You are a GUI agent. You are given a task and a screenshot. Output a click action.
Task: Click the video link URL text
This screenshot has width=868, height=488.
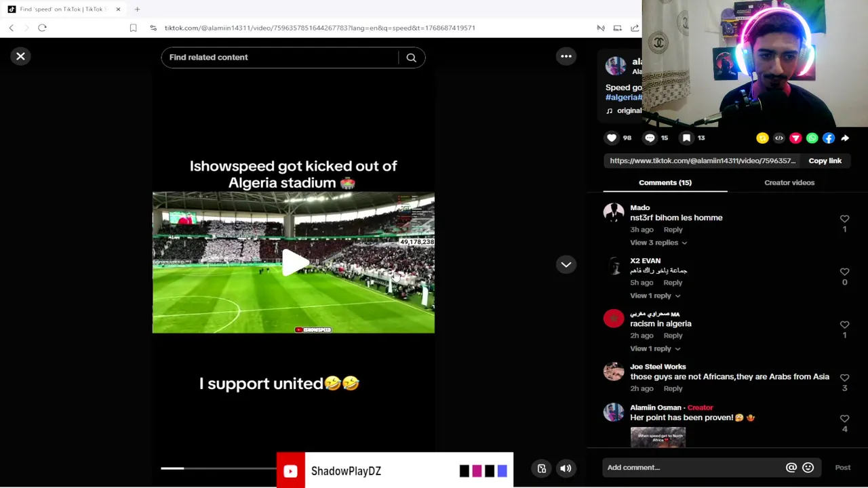tap(703, 161)
